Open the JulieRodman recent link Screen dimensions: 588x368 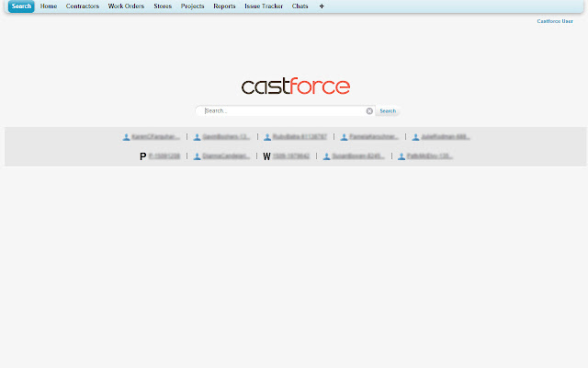pos(446,137)
